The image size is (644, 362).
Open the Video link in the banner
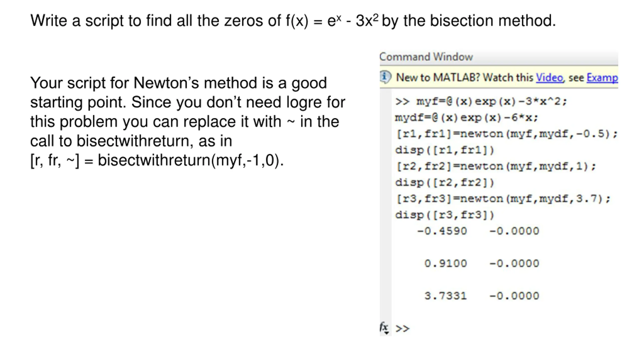[549, 78]
